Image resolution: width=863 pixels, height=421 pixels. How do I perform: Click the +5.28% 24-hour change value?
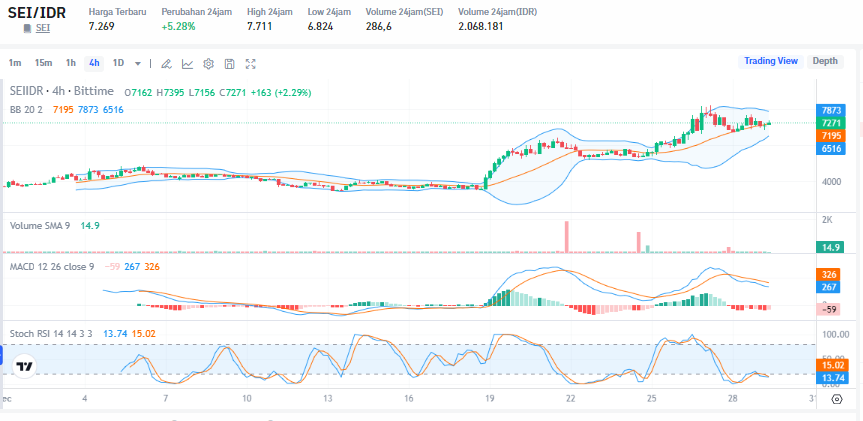(178, 26)
